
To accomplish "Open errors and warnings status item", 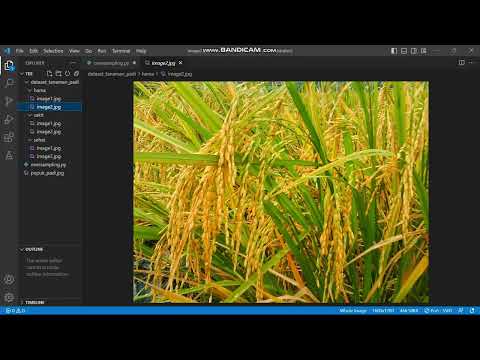I will tap(16, 310).
